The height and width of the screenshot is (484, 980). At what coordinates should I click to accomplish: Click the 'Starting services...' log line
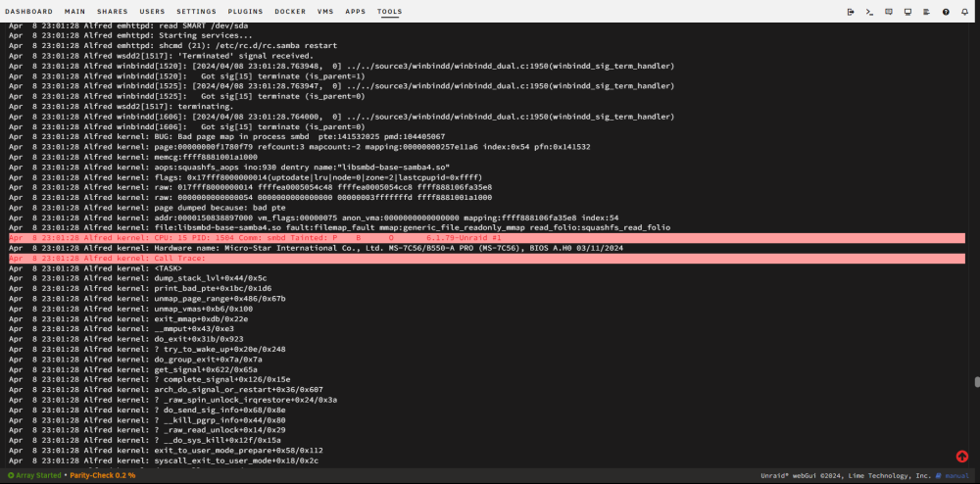(130, 35)
